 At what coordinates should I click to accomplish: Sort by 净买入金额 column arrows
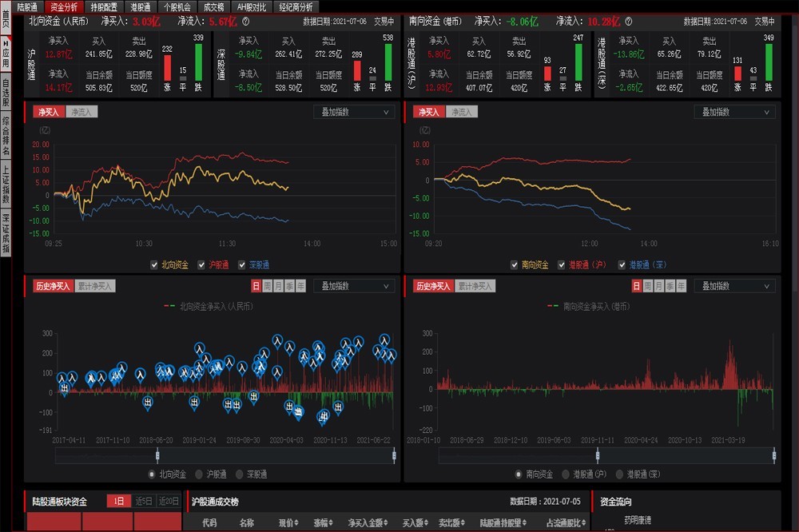tap(386, 523)
